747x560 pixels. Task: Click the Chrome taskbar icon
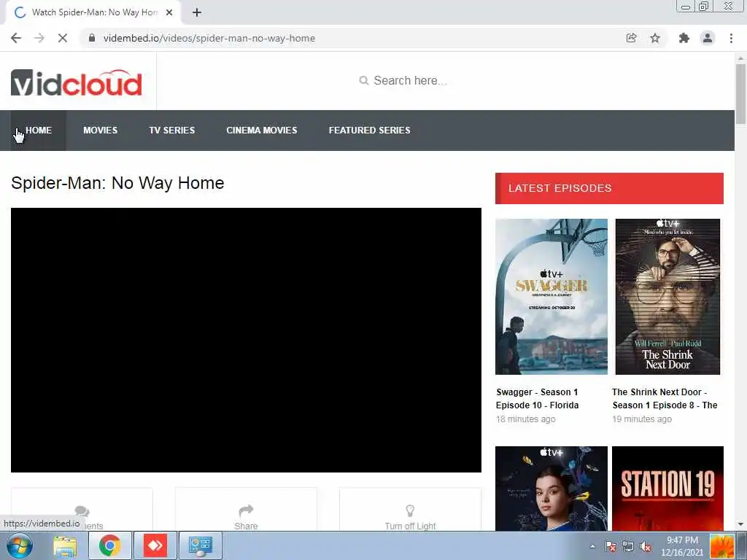click(x=109, y=545)
